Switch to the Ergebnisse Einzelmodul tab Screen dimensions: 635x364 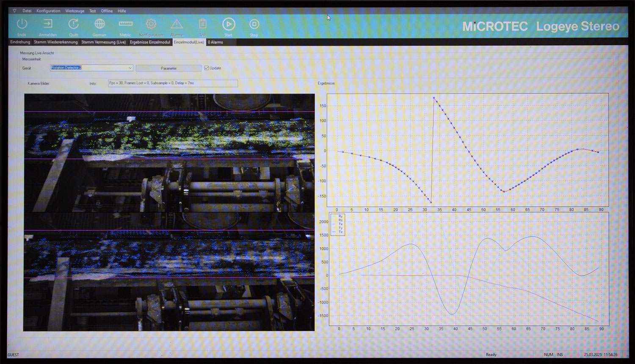(150, 42)
